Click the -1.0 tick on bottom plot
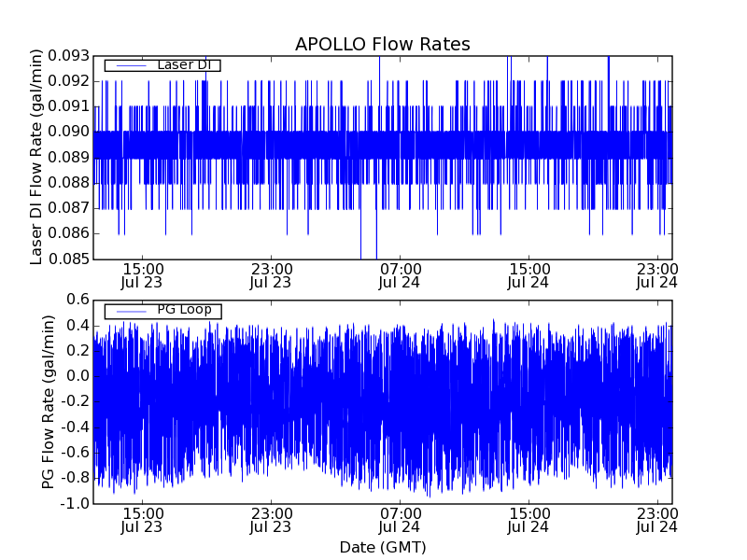 (x=75, y=503)
